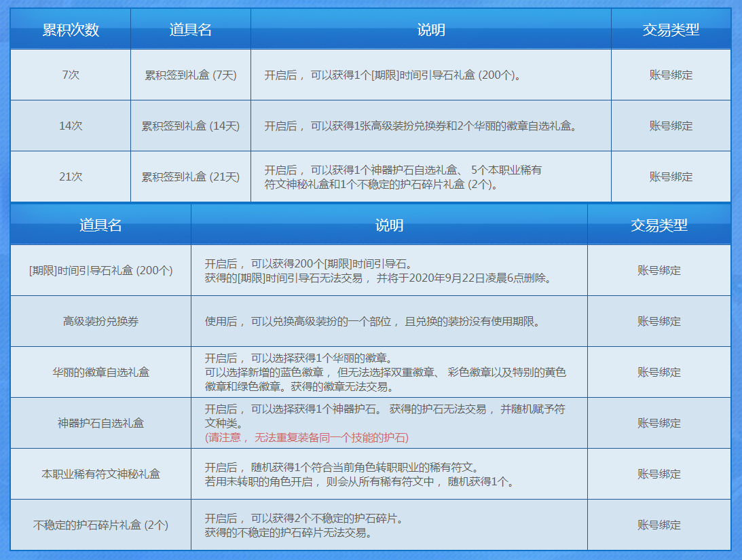Click the 华丽的徽章自选礼盒 item name

pos(100,372)
